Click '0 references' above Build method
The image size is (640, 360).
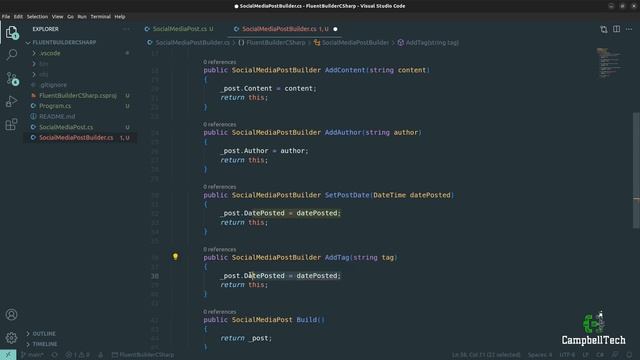click(x=220, y=312)
